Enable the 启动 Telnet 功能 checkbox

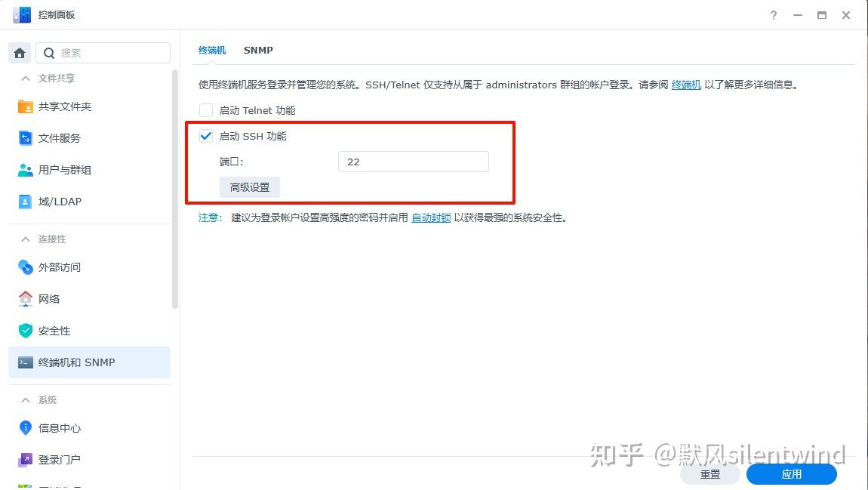(206, 110)
